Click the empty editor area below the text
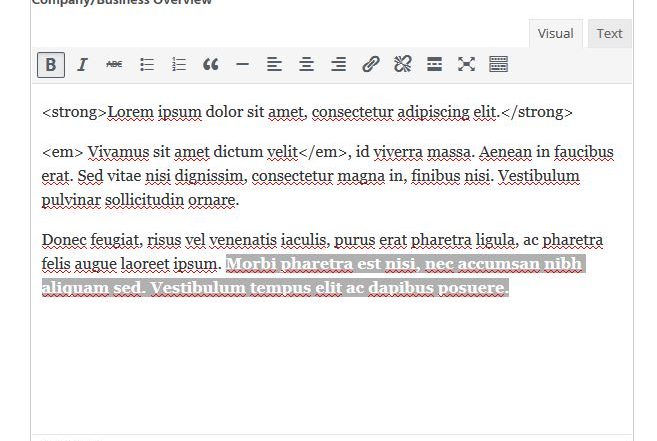 pos(331,367)
